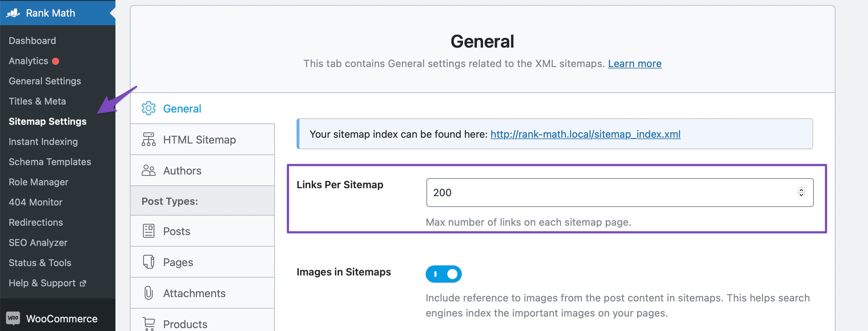
Task: Go to Redirections
Action: coord(36,222)
